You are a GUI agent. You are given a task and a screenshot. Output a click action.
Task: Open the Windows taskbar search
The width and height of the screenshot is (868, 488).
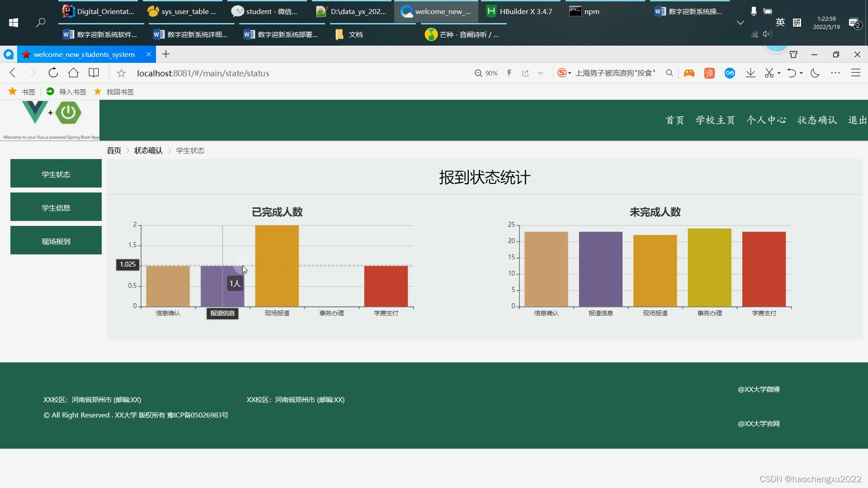tap(41, 23)
